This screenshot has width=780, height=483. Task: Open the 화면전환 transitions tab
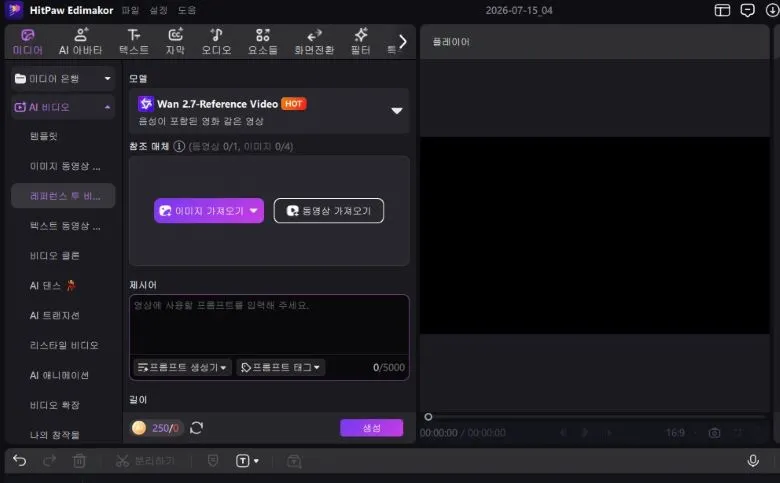coord(314,42)
